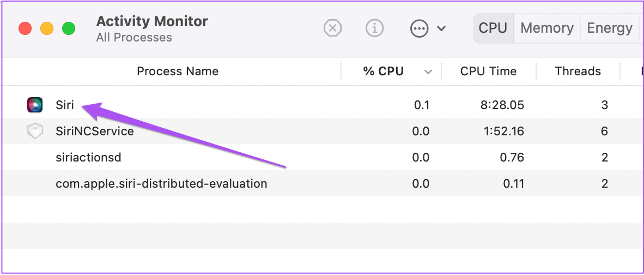The image size is (644, 275).
Task: Click the Inspect process info icon
Action: click(x=374, y=28)
